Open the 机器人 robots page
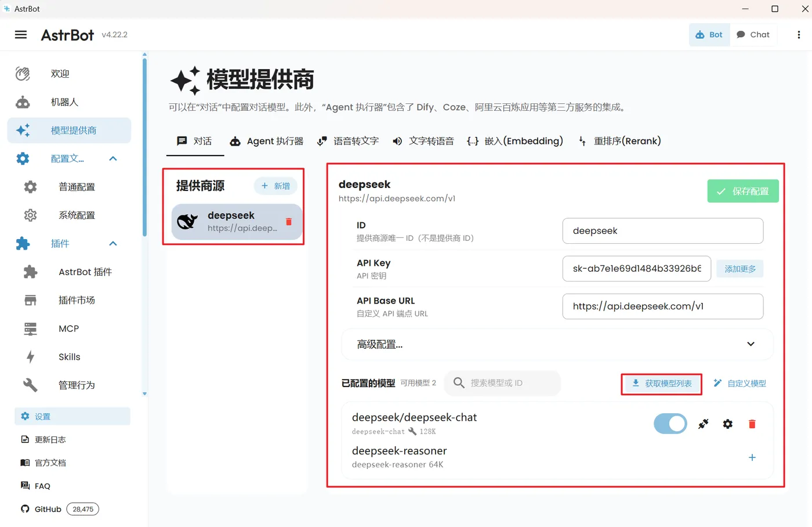 pos(69,102)
